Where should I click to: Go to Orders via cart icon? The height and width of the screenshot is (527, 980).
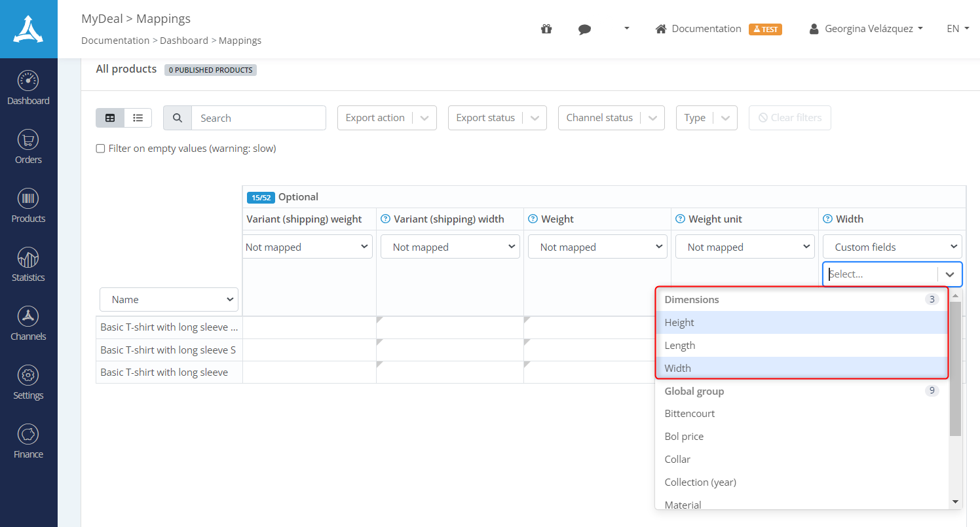28,140
